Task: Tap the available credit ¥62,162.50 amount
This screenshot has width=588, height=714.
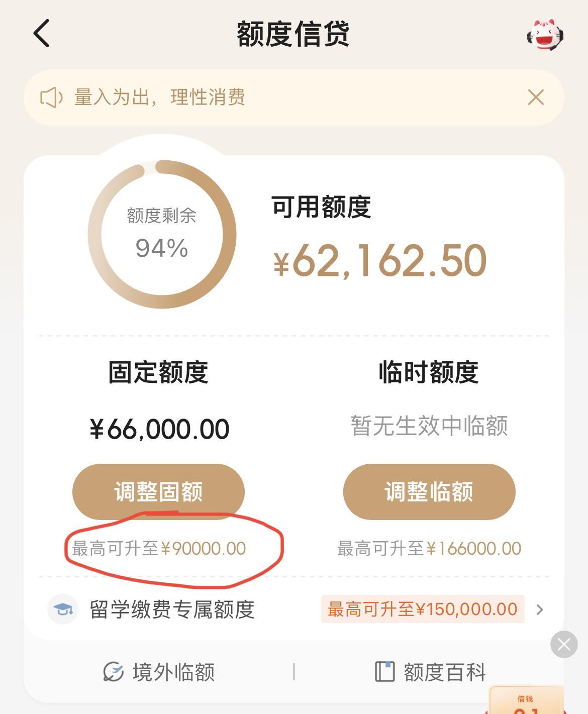Action: pyautogui.click(x=380, y=261)
